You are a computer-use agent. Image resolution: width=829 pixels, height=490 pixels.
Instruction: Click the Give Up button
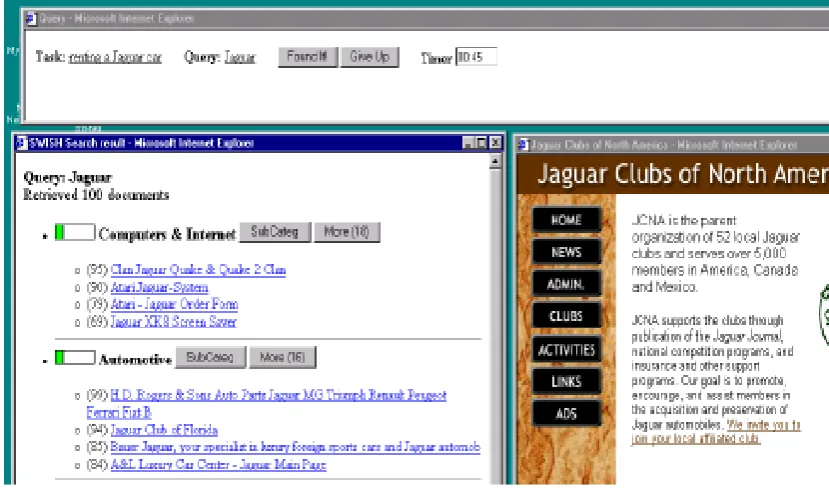click(370, 57)
